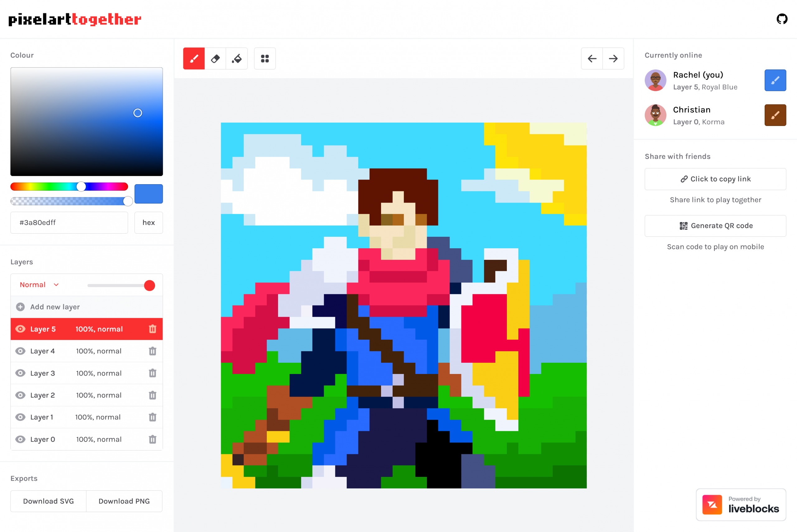Click inside the saturation colour picker area
The height and width of the screenshot is (532, 797).
(87, 121)
